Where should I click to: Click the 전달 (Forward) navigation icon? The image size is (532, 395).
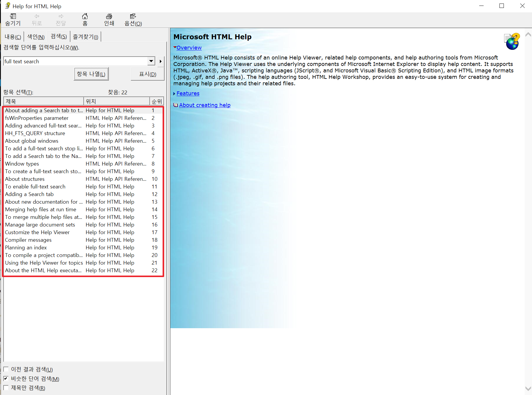click(x=61, y=19)
